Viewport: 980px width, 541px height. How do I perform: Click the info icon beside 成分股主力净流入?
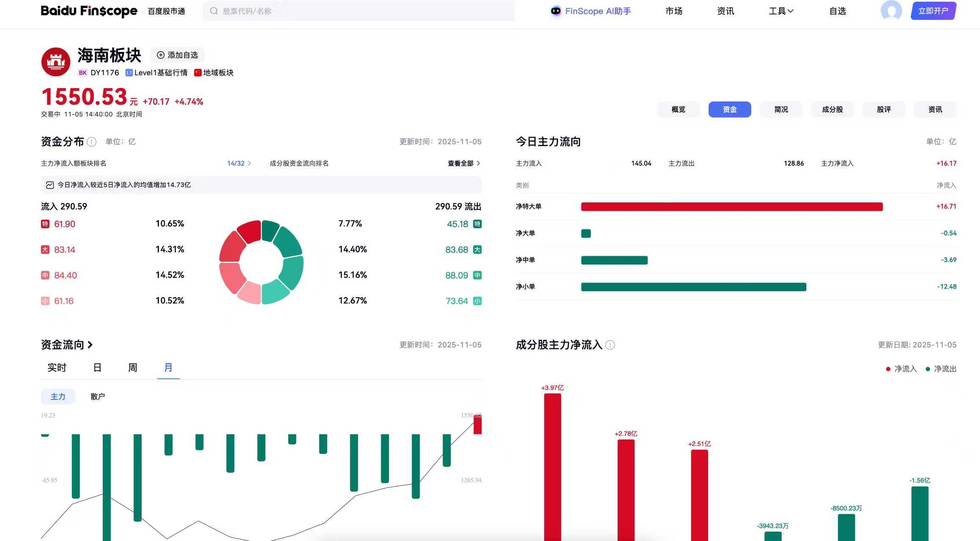point(610,345)
